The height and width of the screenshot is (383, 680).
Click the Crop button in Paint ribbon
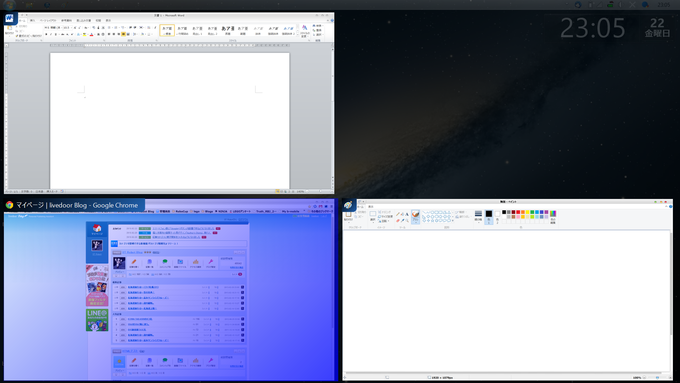click(385, 212)
